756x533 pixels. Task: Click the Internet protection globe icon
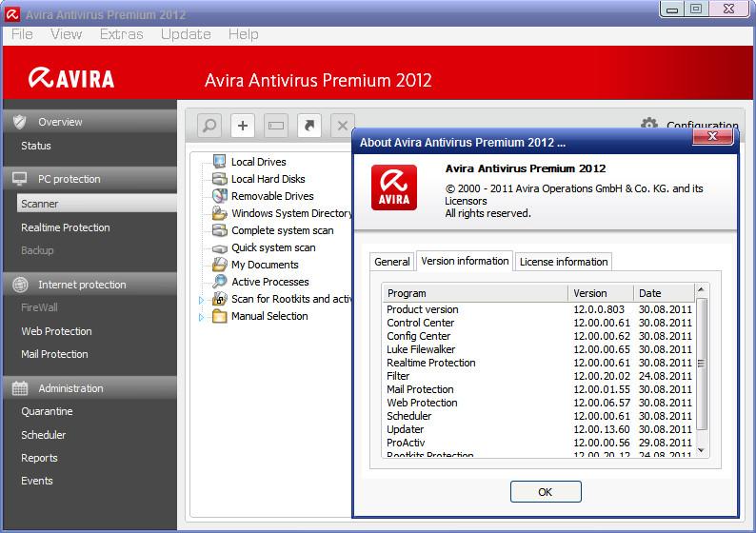[x=20, y=285]
